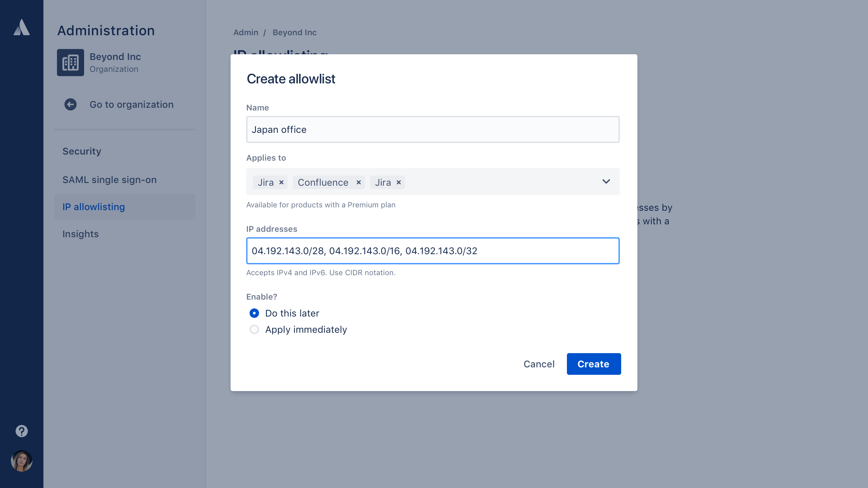The image size is (868, 488).
Task: Remove Jira tag from Applies to field
Action: pyautogui.click(x=282, y=182)
